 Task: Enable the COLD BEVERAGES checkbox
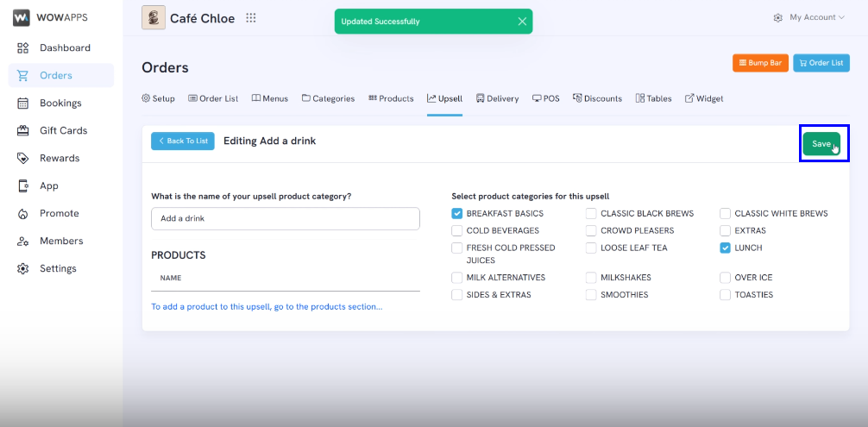pos(456,230)
